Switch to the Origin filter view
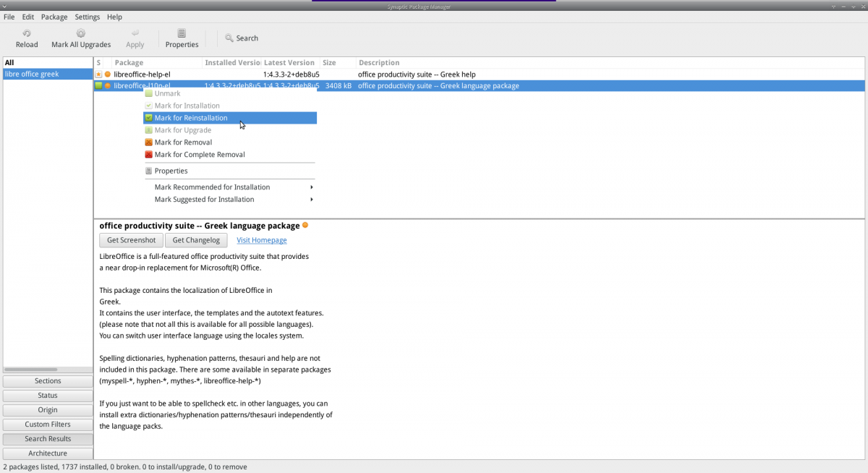The height and width of the screenshot is (473, 868). point(48,410)
